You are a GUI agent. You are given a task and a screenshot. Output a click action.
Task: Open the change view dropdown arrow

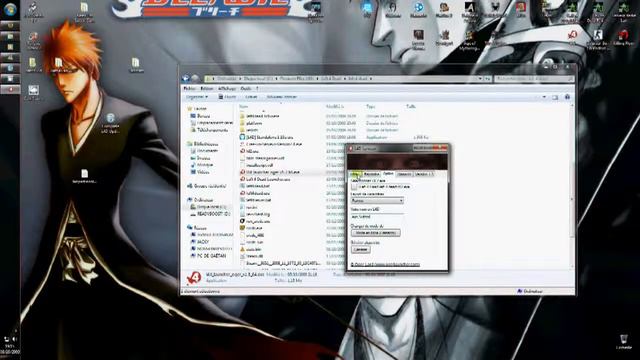coord(544,97)
